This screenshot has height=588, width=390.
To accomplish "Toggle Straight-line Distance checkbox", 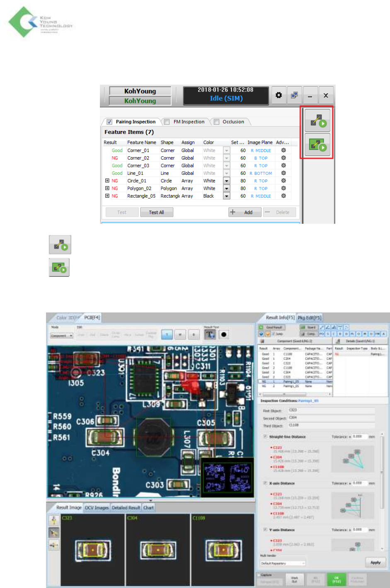I will point(265,437).
